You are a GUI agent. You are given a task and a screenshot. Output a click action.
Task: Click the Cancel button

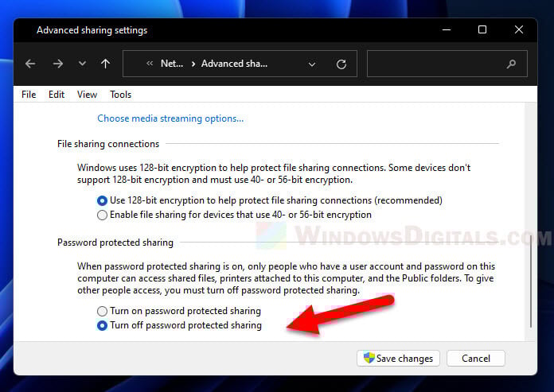(x=475, y=359)
